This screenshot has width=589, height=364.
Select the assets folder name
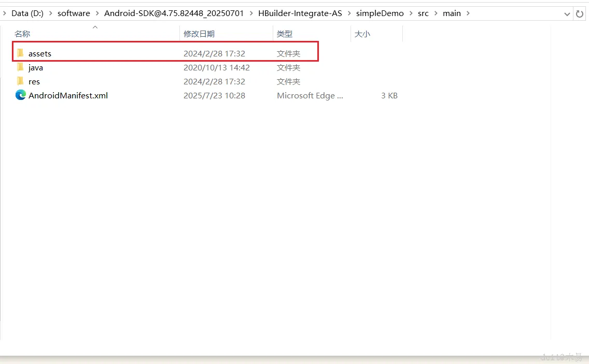point(40,54)
